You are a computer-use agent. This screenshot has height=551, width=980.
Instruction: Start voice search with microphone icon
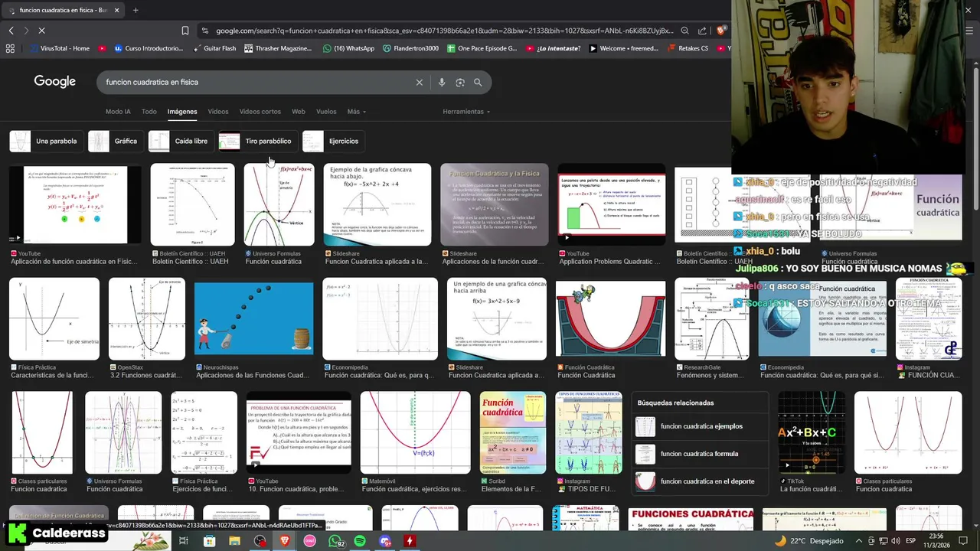click(441, 82)
